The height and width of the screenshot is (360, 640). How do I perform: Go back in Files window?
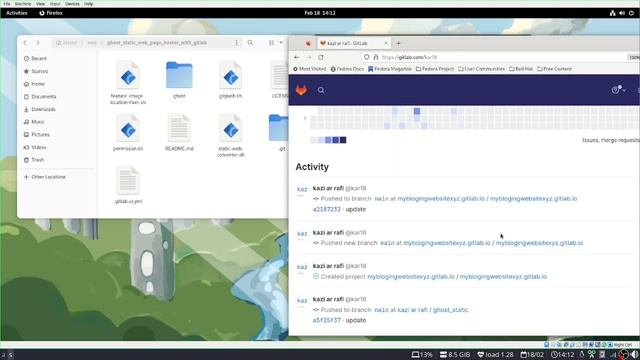25,43
